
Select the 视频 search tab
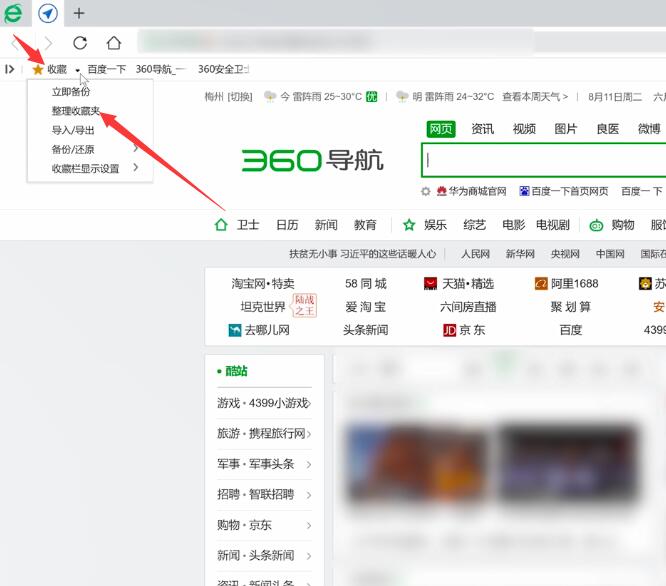(x=524, y=129)
